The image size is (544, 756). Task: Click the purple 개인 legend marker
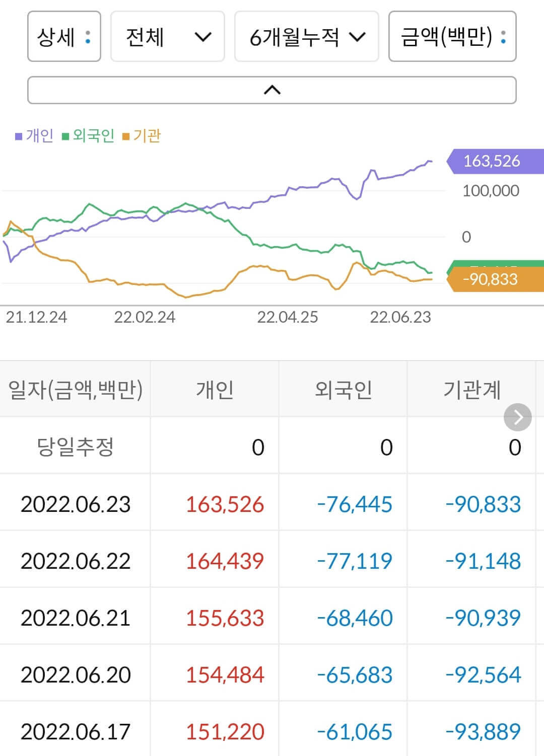click(x=18, y=135)
